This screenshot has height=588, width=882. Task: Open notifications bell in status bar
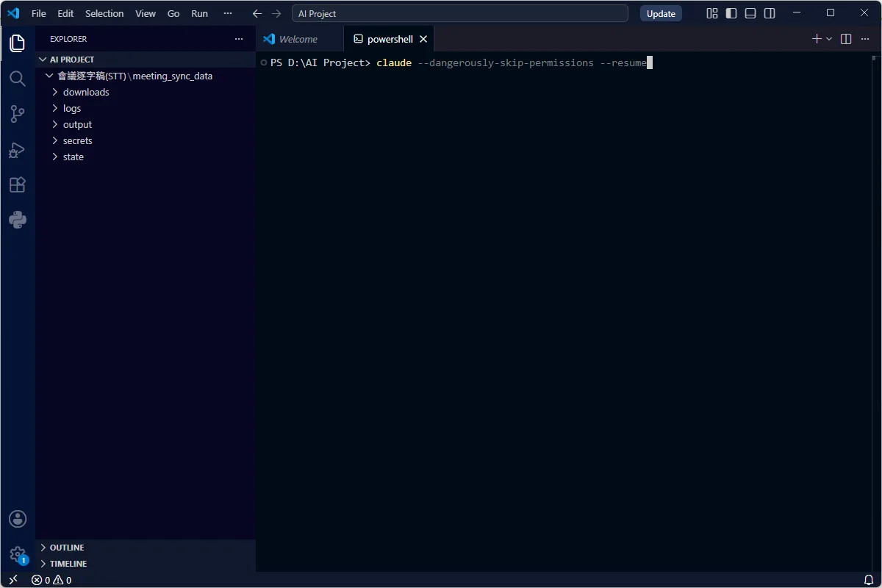869,580
